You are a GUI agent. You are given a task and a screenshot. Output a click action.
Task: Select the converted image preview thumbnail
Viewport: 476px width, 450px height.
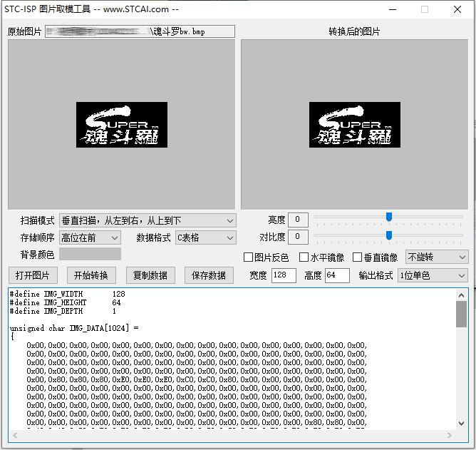tap(355, 125)
